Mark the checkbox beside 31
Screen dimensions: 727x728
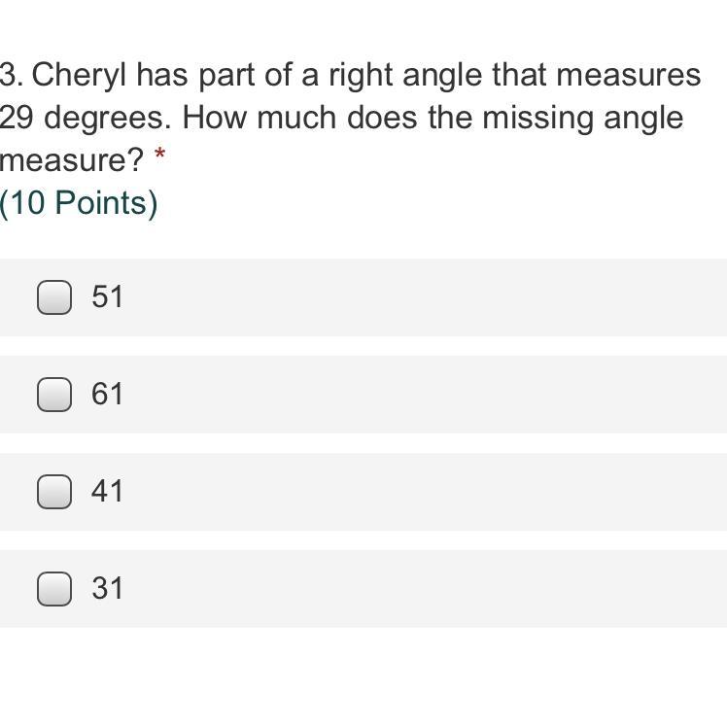pyautogui.click(x=54, y=589)
